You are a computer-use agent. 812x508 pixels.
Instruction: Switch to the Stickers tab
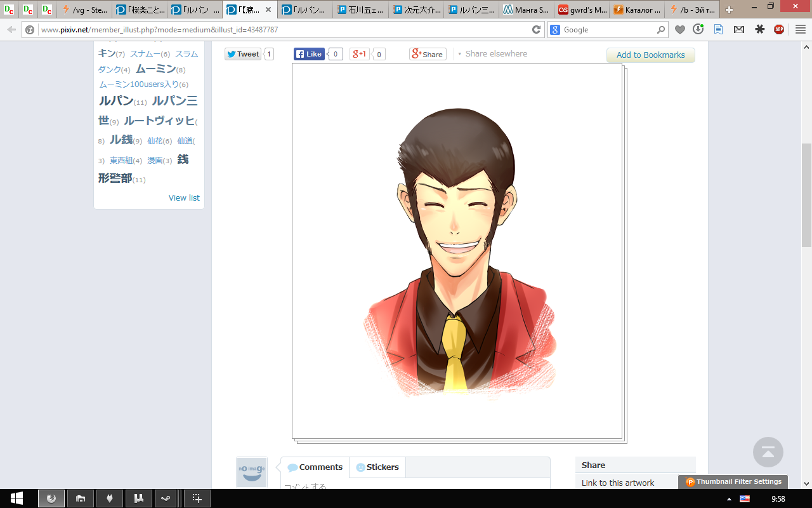point(377,467)
